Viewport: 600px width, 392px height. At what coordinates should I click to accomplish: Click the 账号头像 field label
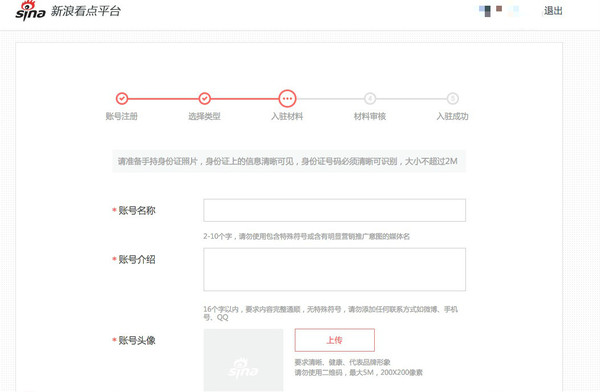(x=137, y=340)
